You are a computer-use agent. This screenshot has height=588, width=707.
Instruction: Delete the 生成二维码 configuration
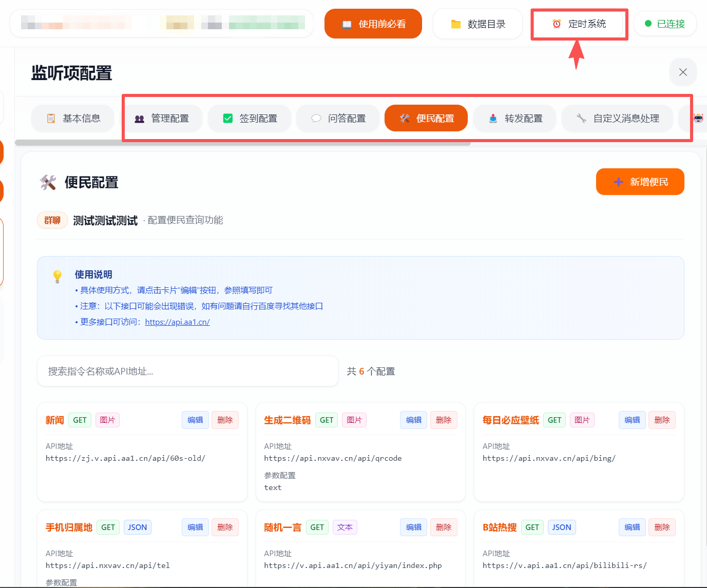(x=444, y=420)
